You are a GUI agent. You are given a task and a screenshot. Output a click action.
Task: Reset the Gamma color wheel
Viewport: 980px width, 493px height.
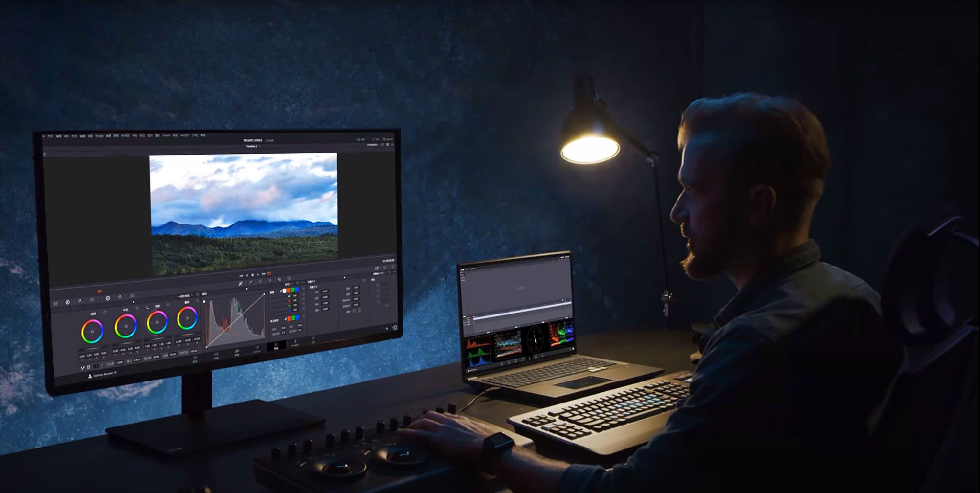(x=137, y=308)
